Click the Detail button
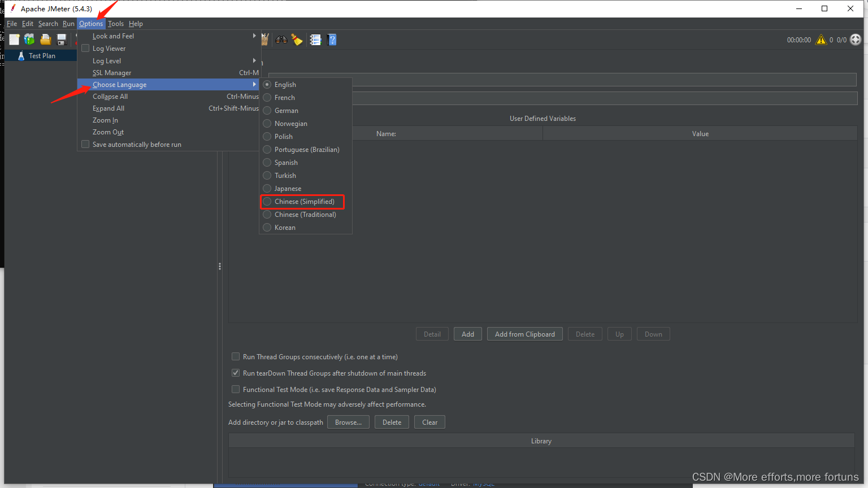Viewport: 868px width, 488px height. (432, 334)
